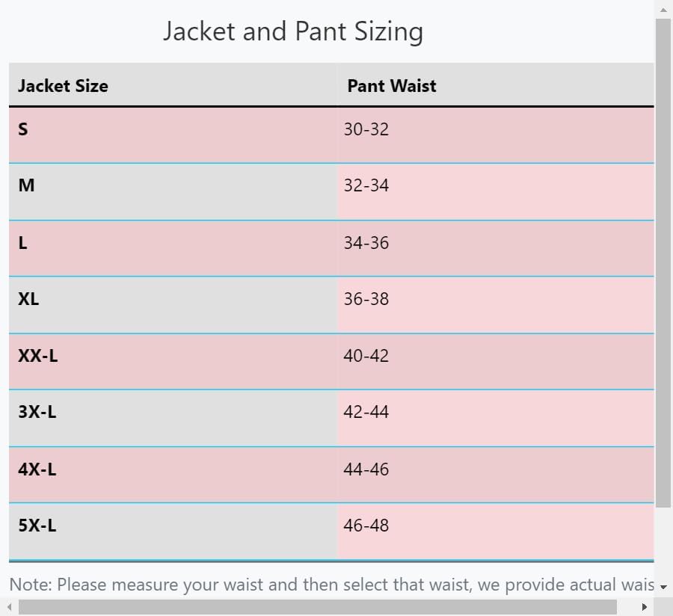Select the Pant Waist column header
The height and width of the screenshot is (616, 673).
click(496, 85)
